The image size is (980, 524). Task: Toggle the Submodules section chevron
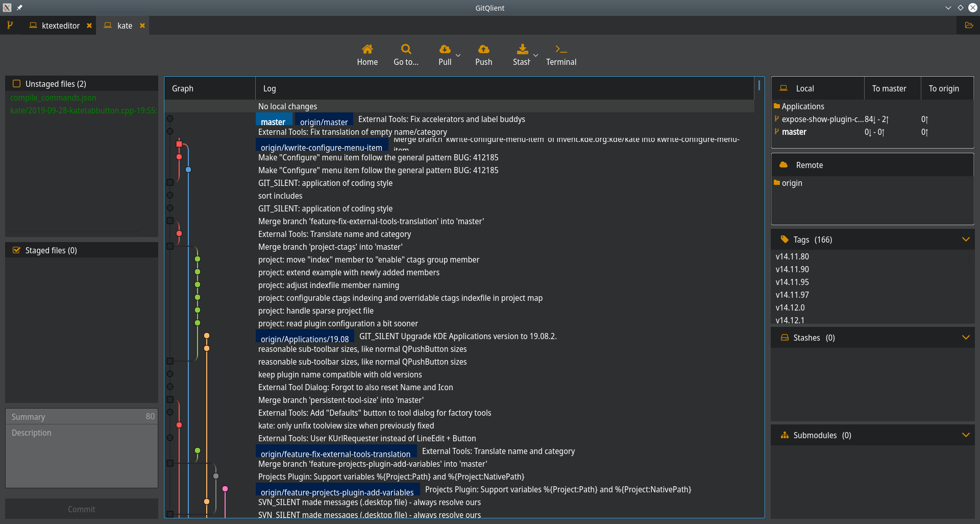click(x=966, y=435)
